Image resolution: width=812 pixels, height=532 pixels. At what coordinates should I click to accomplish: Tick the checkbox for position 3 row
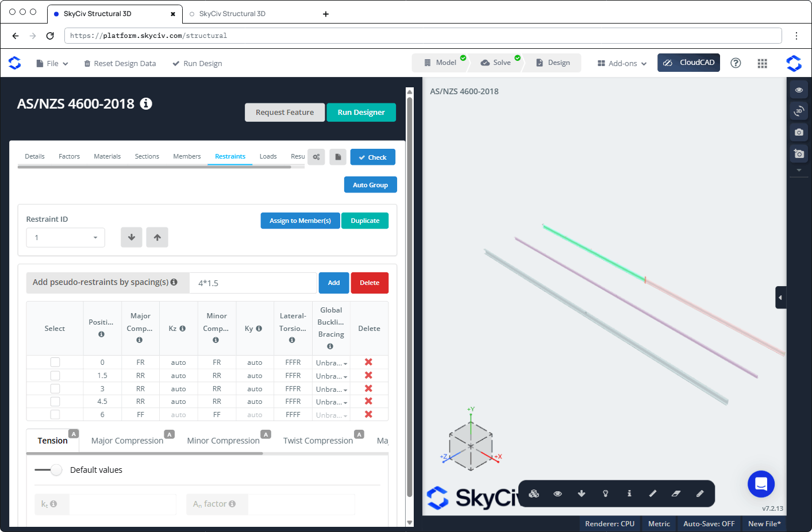coord(55,388)
